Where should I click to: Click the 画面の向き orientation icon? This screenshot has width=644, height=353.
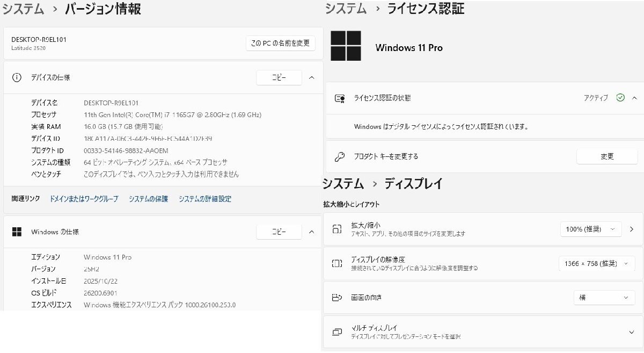pyautogui.click(x=338, y=297)
